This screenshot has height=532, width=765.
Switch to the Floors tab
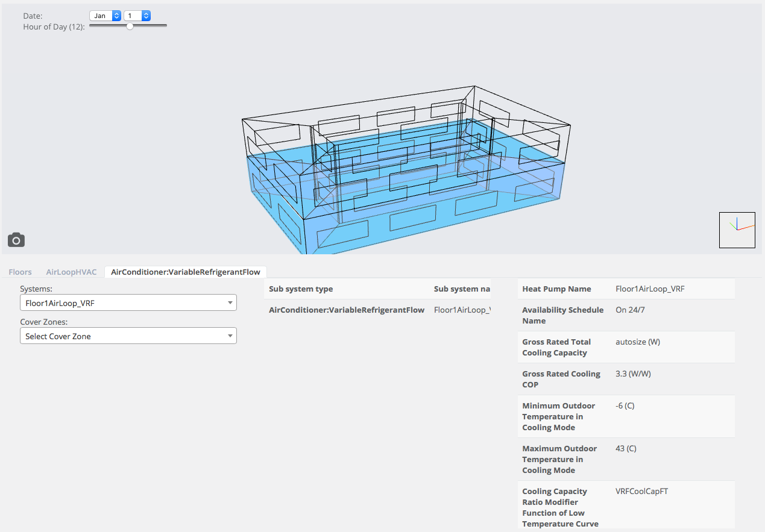(20, 272)
